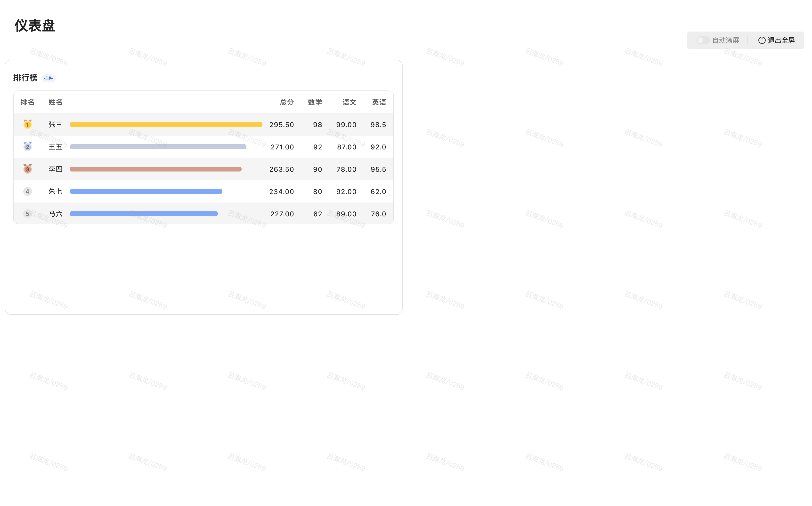Click the 插件 plugin tag badge
812x506 pixels.
point(49,78)
